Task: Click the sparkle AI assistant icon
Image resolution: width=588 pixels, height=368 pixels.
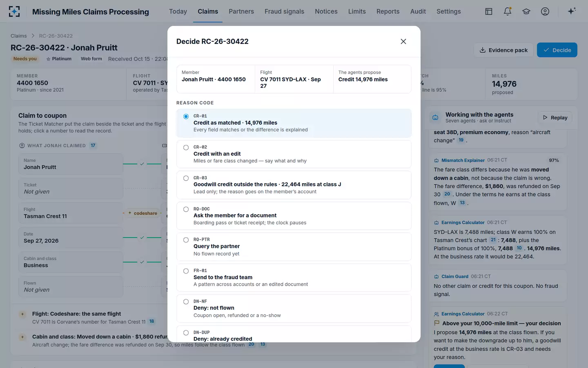Action: pos(572,11)
